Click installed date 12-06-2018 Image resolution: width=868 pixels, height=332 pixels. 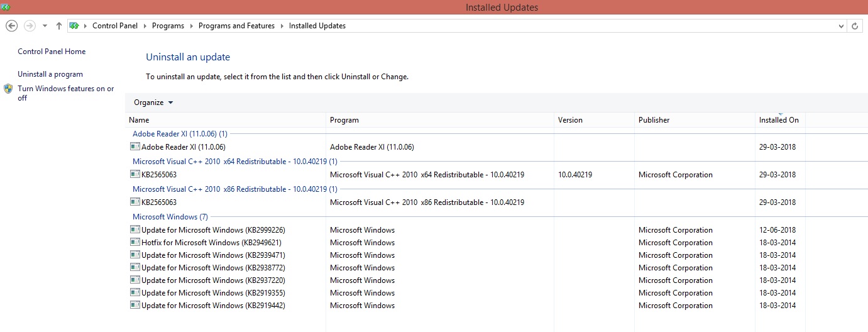[777, 230]
